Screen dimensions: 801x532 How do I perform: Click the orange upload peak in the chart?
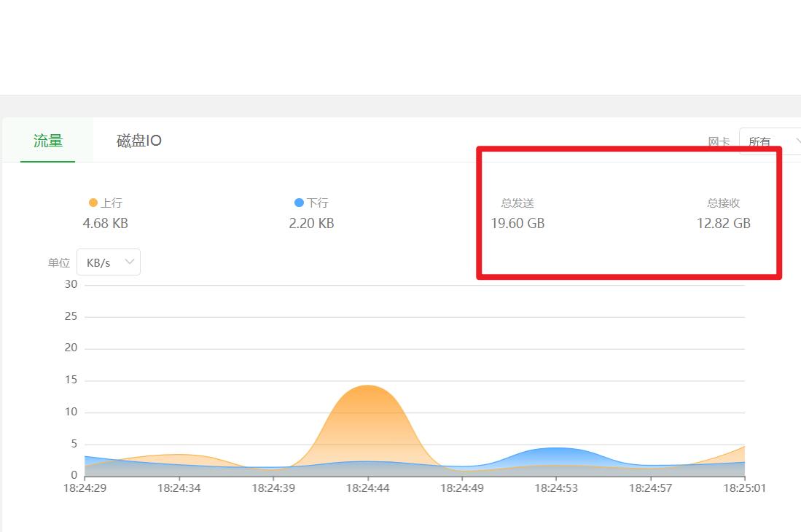[x=368, y=386]
